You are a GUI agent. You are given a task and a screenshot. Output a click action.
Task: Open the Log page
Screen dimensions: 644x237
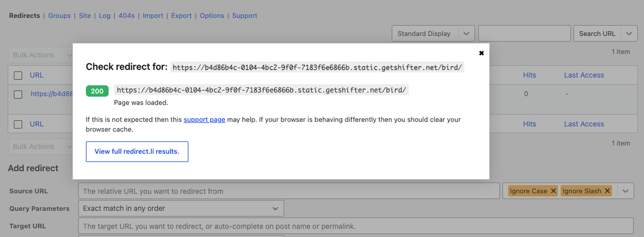click(x=104, y=16)
